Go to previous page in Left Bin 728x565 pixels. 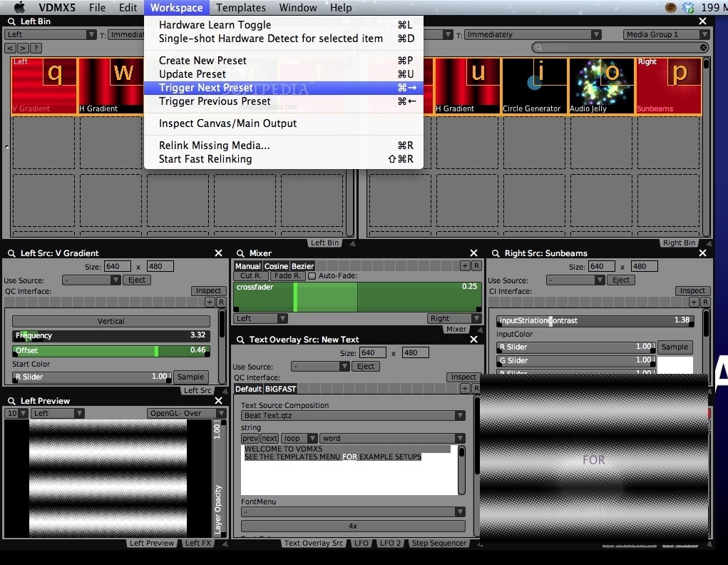(x=10, y=48)
